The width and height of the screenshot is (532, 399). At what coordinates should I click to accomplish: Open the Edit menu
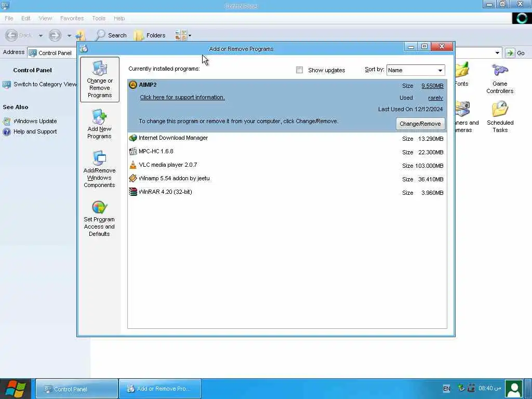tap(26, 18)
